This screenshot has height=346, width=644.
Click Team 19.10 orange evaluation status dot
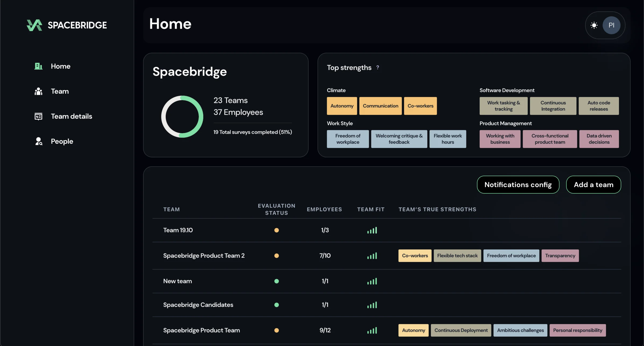coord(276,230)
